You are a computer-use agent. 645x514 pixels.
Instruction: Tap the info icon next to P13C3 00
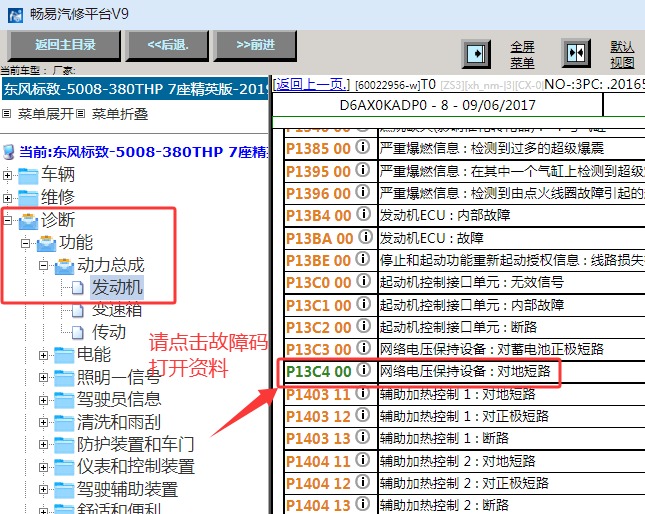point(363,347)
